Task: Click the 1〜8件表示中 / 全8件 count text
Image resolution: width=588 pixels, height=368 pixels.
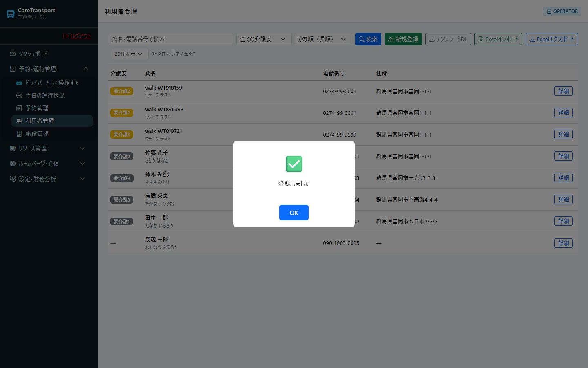Action: point(174,54)
